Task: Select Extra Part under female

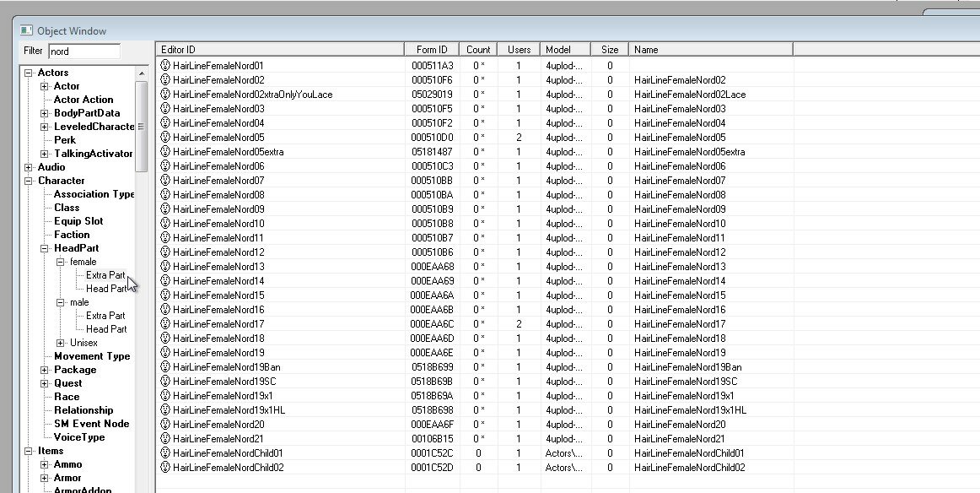Action: [x=105, y=275]
